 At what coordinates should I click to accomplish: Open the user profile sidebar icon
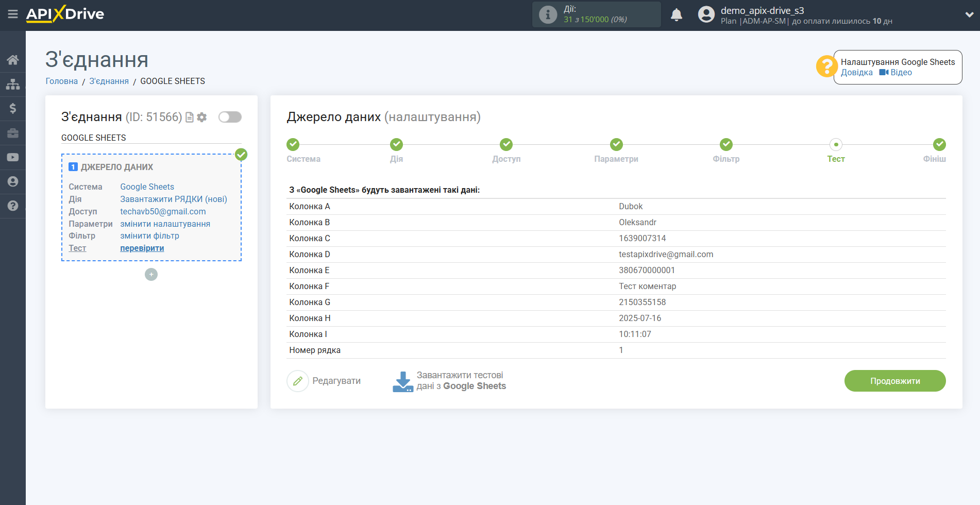[13, 181]
